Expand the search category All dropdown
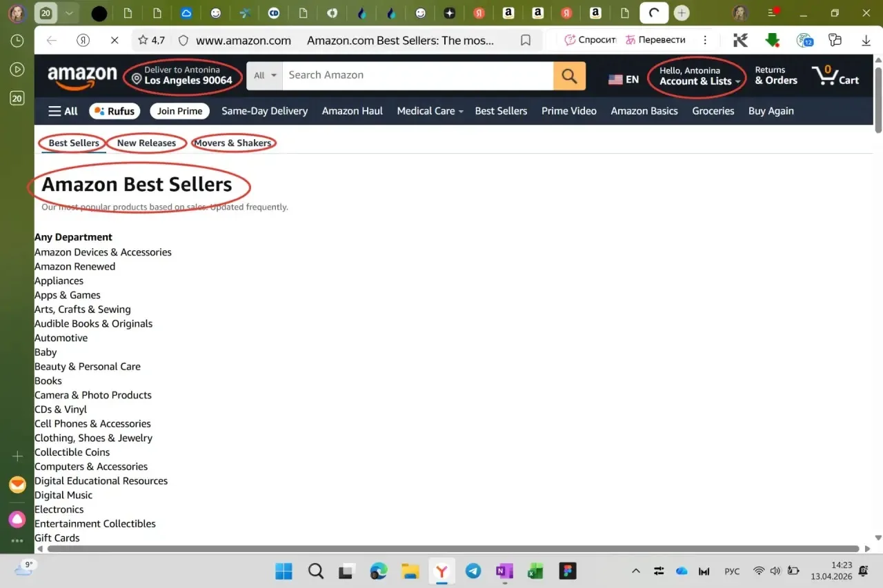The width and height of the screenshot is (883, 588). pos(266,76)
